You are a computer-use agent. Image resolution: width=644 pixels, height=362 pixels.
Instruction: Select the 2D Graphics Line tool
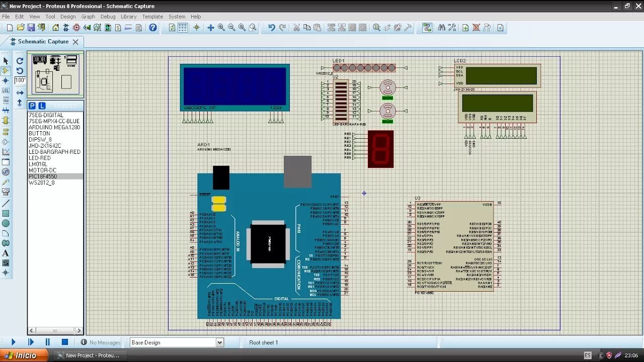click(x=6, y=204)
